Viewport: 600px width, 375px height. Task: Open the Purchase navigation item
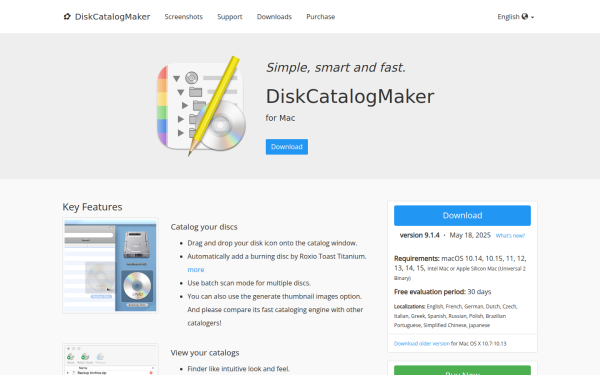point(321,17)
